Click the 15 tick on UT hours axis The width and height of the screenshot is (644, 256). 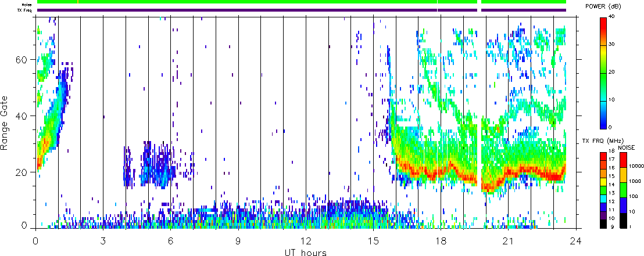373,240
